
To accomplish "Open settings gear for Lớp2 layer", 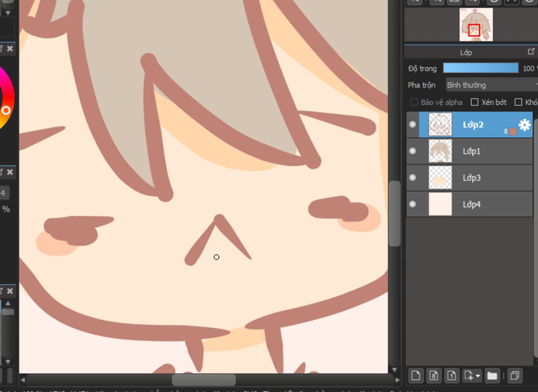I will point(524,125).
